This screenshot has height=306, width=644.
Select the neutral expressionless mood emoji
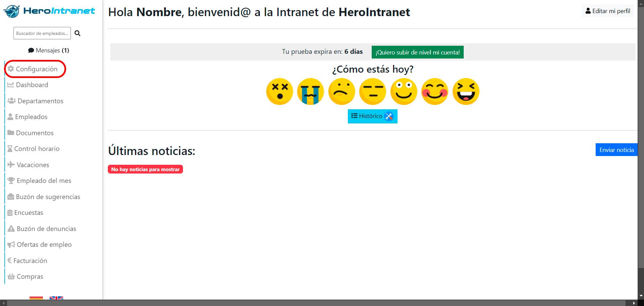click(x=373, y=91)
